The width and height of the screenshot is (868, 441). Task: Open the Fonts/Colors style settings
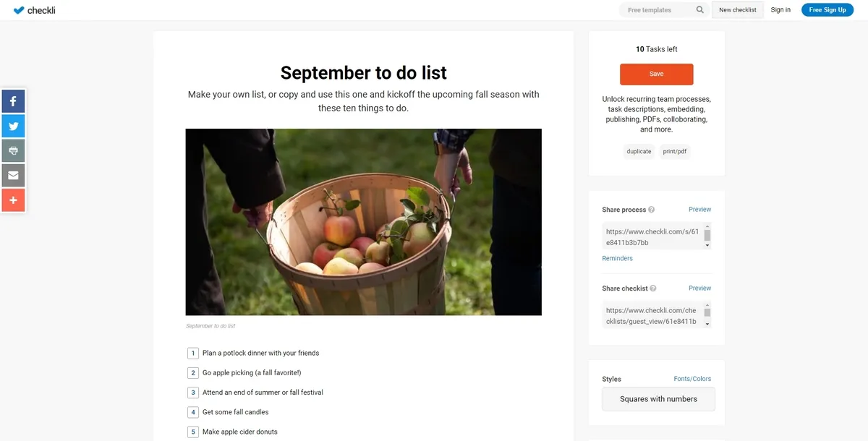click(692, 379)
